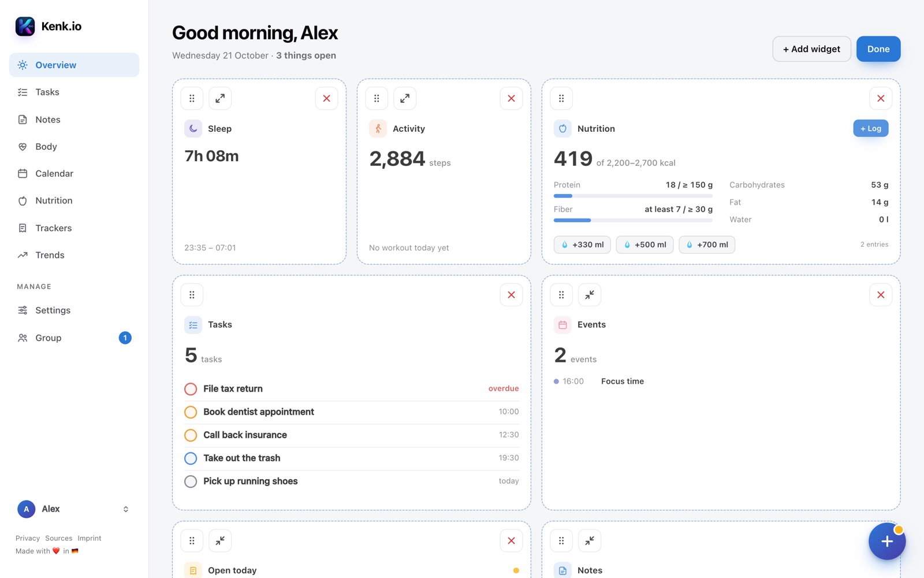
Task: Mark File tax return as complete
Action: click(191, 389)
